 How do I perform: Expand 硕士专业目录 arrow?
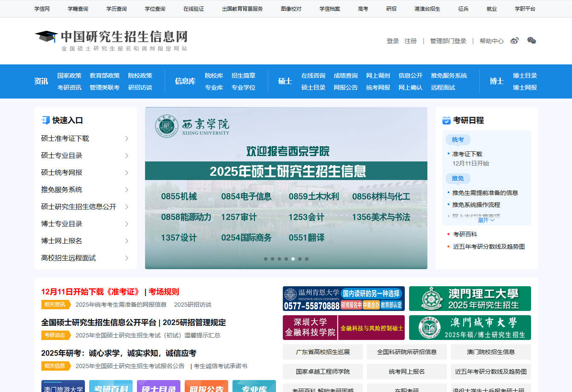(127, 156)
